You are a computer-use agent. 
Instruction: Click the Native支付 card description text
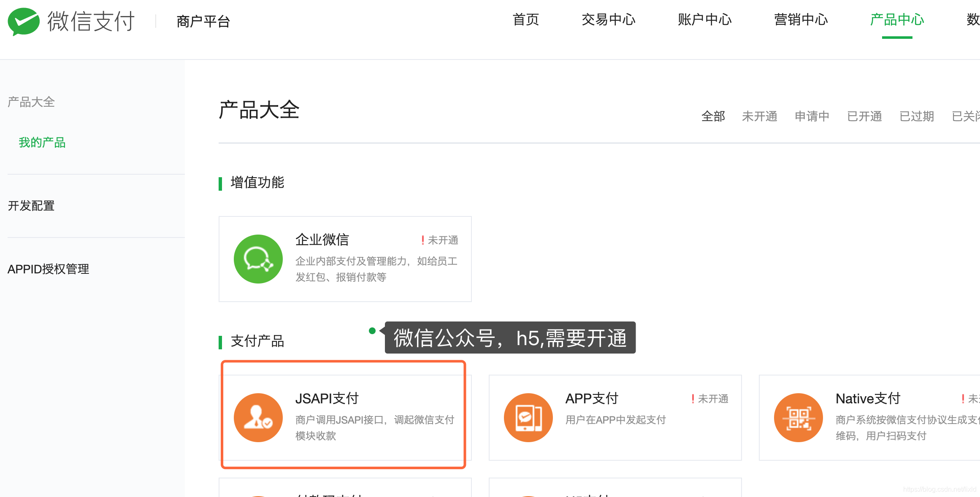click(x=907, y=428)
